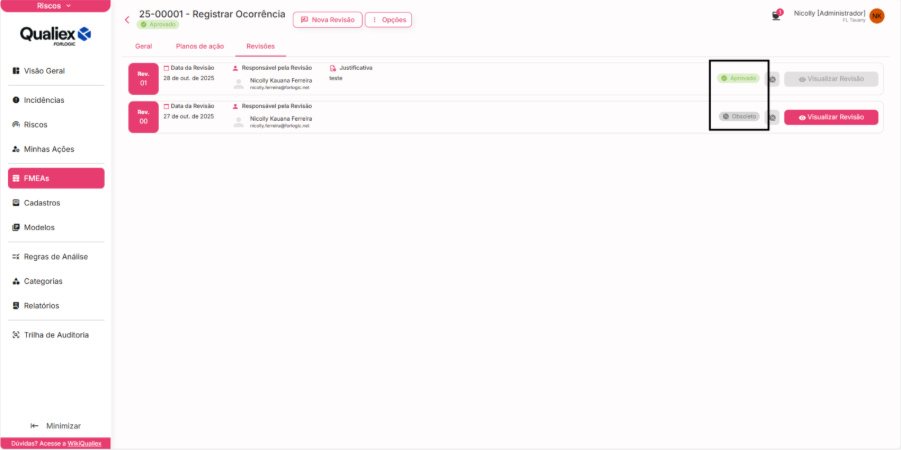The height and width of the screenshot is (450, 901).
Task: Switch to the Planos de ação tab
Action: point(199,47)
